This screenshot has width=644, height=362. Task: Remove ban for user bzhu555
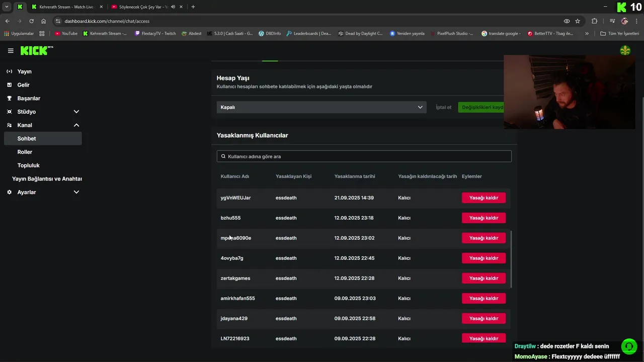[484, 218]
